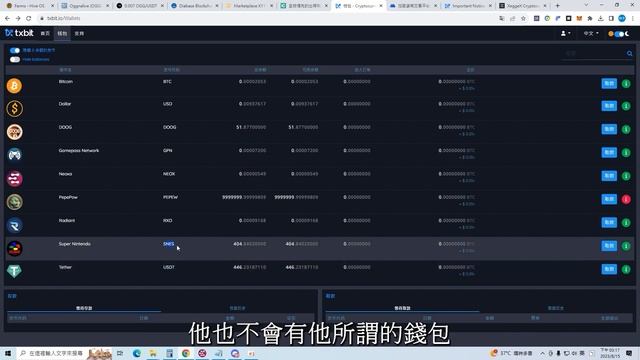
Task: Select the second tab in the withdrawals panel
Action: (x=556, y=308)
